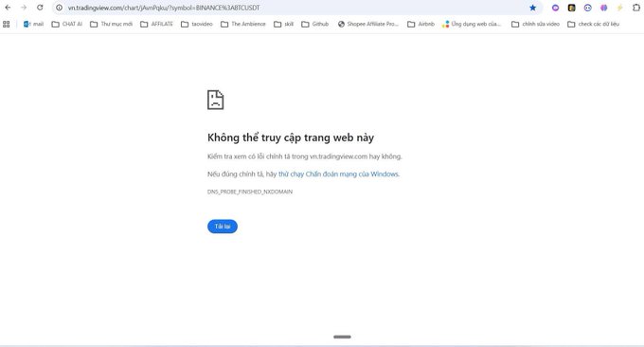
Task: Open the Github bookmark folder
Action: point(315,25)
